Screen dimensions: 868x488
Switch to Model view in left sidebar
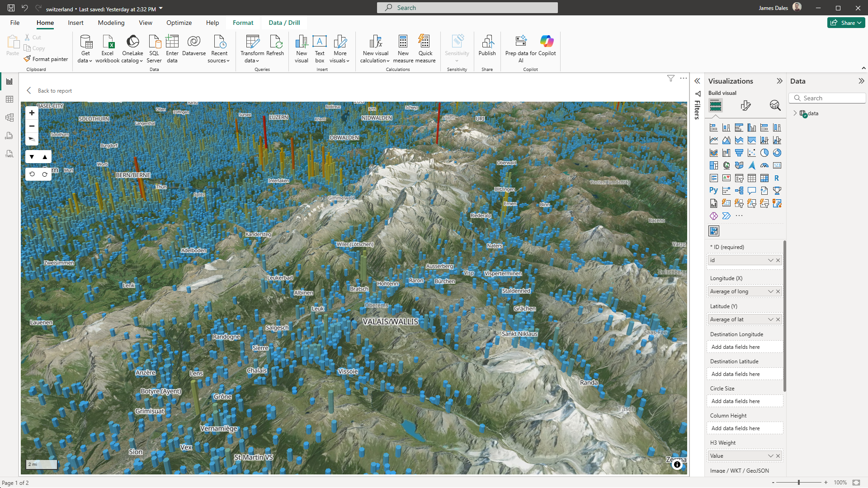[9, 117]
